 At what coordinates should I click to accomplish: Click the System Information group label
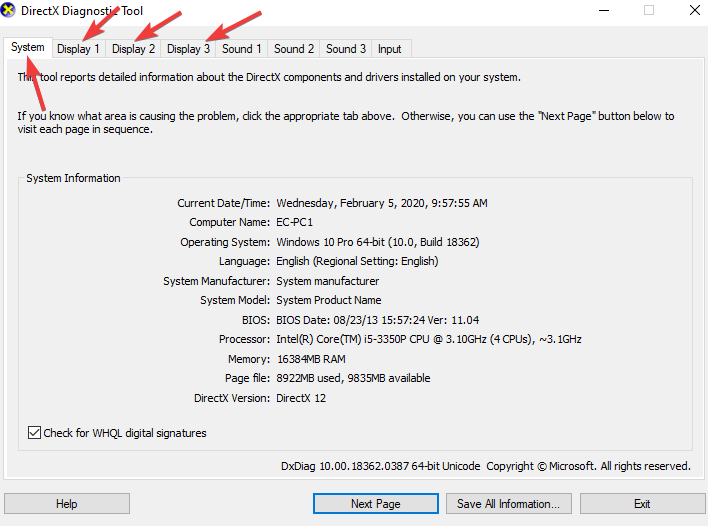pyautogui.click(x=73, y=178)
